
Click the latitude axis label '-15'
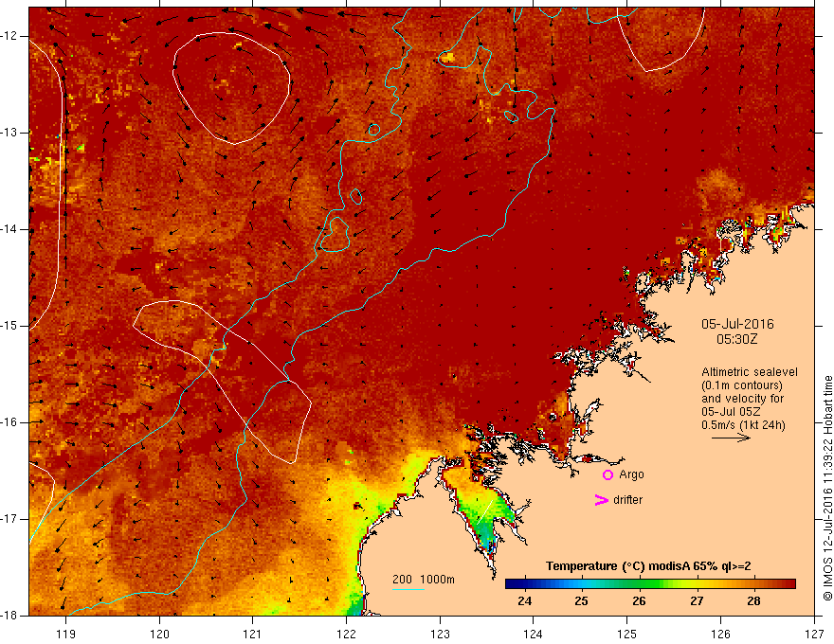pos(9,326)
